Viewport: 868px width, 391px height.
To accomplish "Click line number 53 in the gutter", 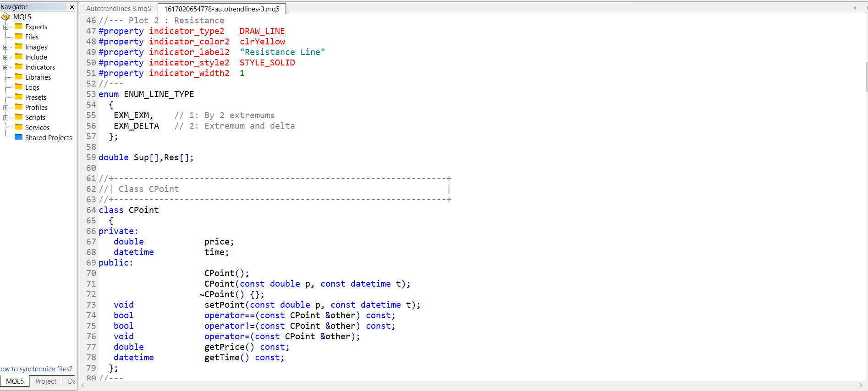I will click(x=91, y=94).
